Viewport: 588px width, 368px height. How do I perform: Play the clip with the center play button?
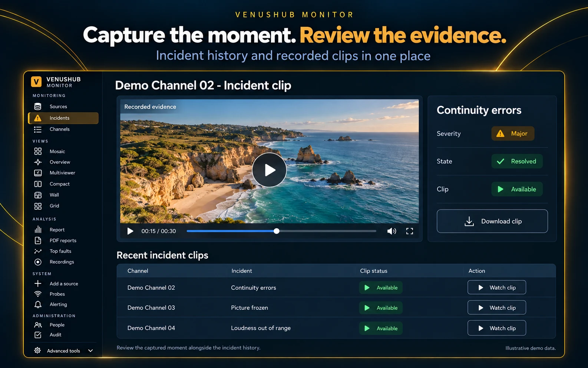point(270,170)
